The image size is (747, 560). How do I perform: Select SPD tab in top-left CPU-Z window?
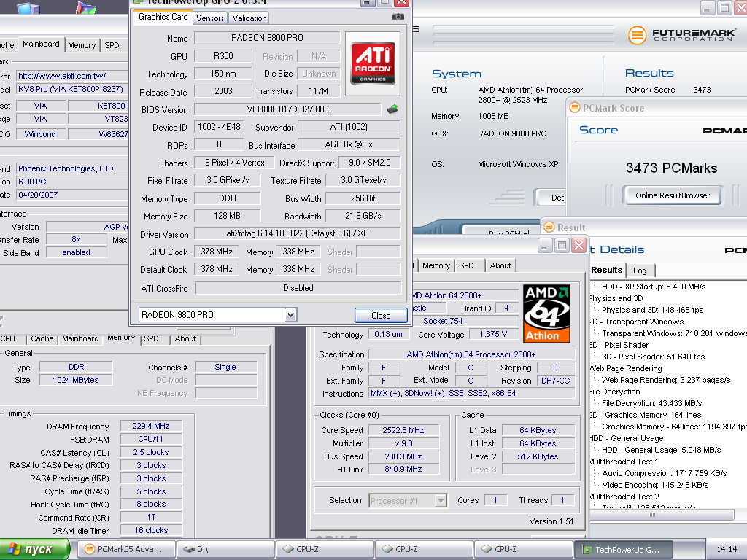tap(112, 45)
